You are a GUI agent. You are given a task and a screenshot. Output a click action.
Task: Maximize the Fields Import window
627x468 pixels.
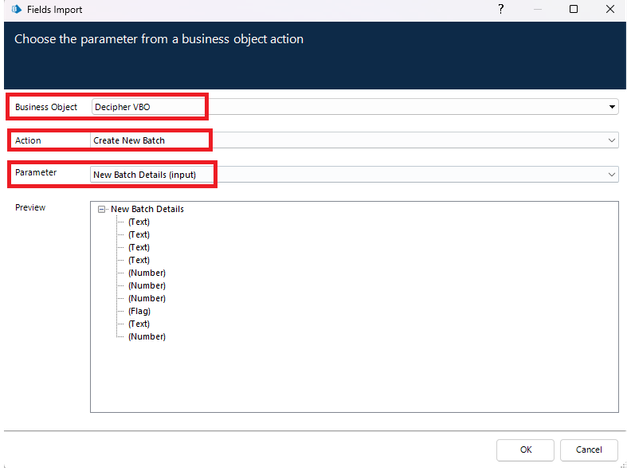(573, 9)
